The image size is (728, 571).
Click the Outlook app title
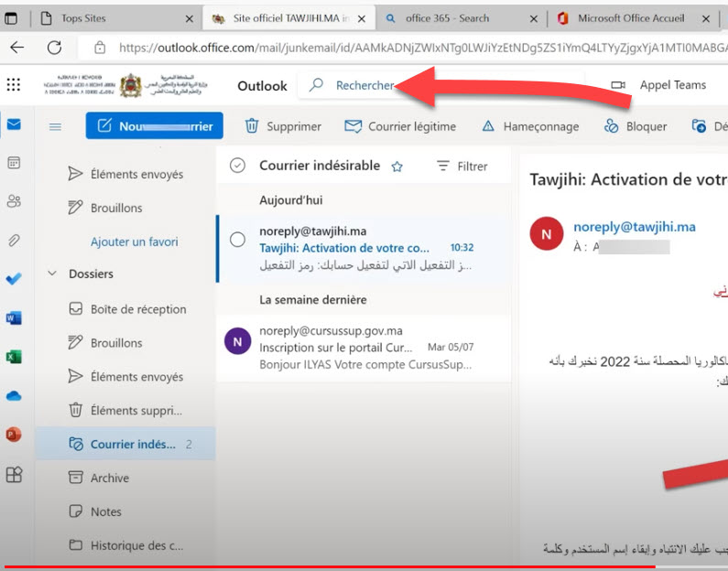click(262, 86)
